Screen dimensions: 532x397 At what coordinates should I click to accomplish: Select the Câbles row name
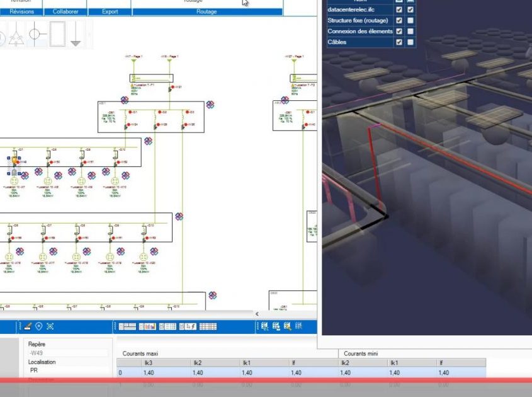pyautogui.click(x=337, y=42)
